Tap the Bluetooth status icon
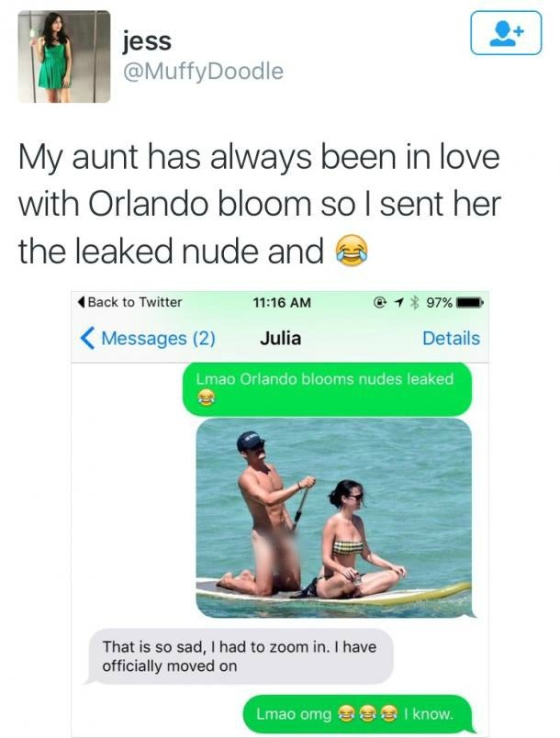 [x=415, y=302]
